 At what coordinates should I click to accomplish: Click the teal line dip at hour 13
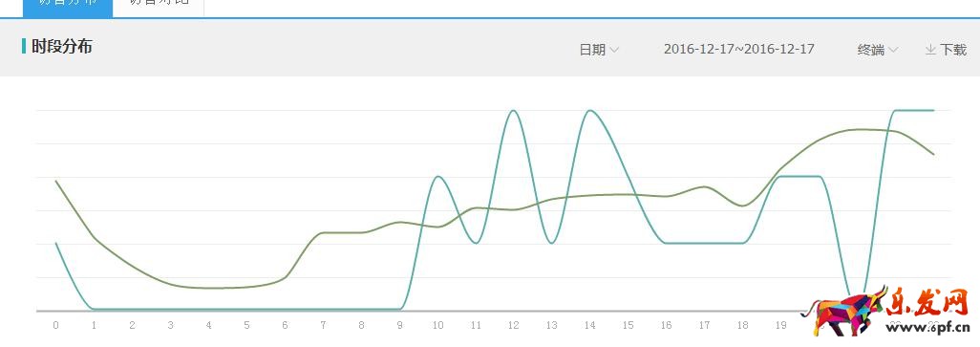[551, 243]
